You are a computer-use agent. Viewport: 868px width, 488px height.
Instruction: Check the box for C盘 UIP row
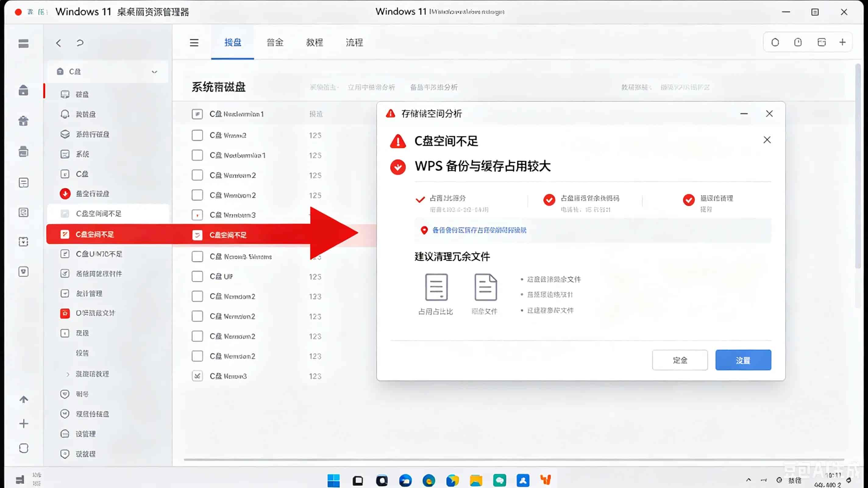click(197, 277)
